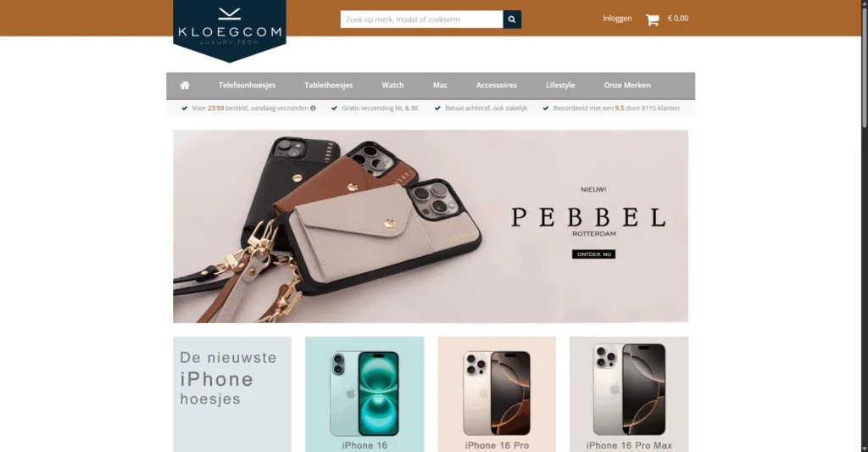Click the 'Ontdek nu' banner button
This screenshot has height=452, width=868.
click(593, 254)
